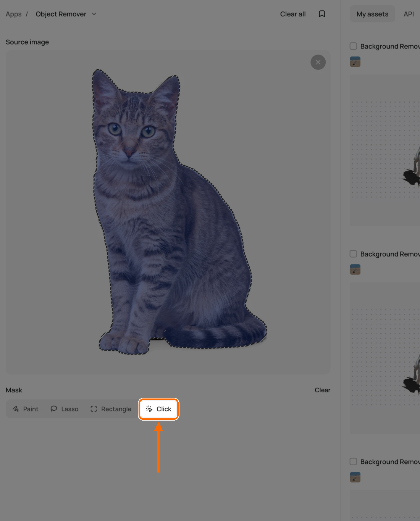Image resolution: width=420 pixels, height=521 pixels.
Task: Click the bookmark icon in header
Action: pyautogui.click(x=322, y=14)
